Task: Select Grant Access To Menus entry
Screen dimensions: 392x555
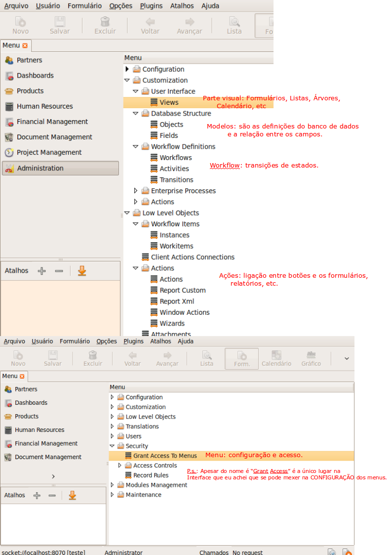Action: (x=165, y=456)
